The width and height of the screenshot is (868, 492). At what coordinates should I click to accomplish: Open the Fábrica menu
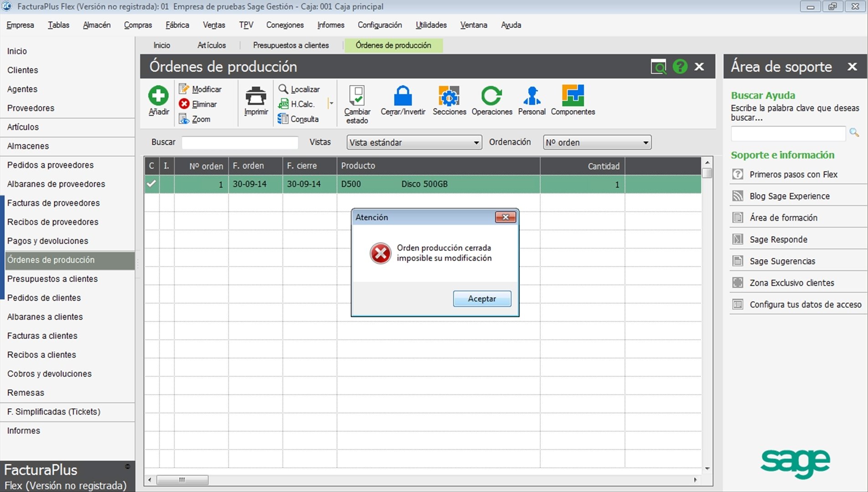coord(177,25)
